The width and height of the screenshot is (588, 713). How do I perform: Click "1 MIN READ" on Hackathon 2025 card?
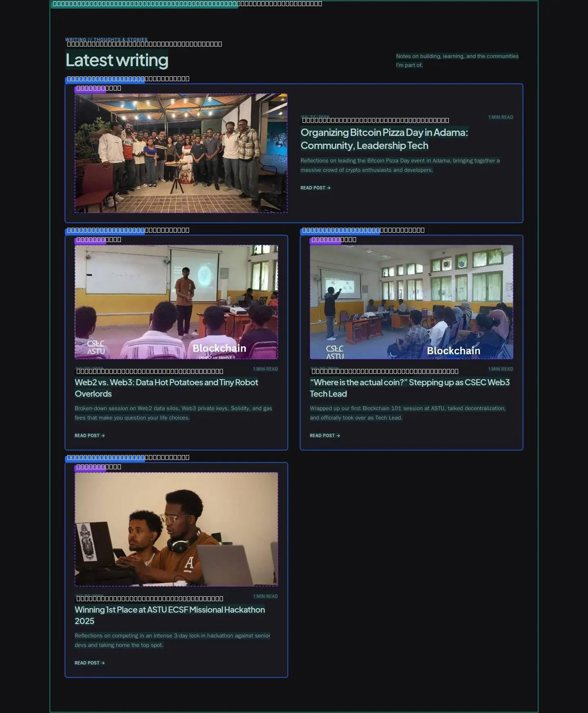coord(265,596)
